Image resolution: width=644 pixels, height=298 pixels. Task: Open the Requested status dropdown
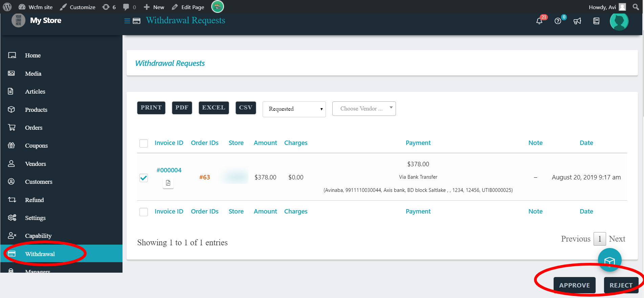click(294, 109)
